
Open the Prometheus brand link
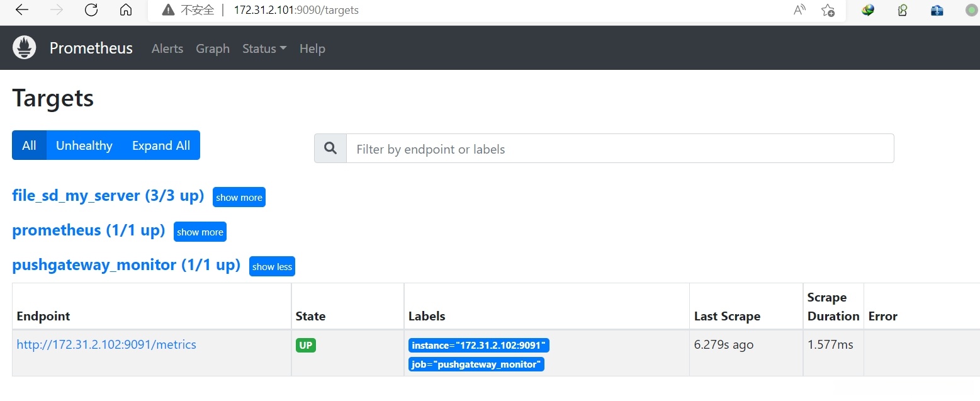91,48
